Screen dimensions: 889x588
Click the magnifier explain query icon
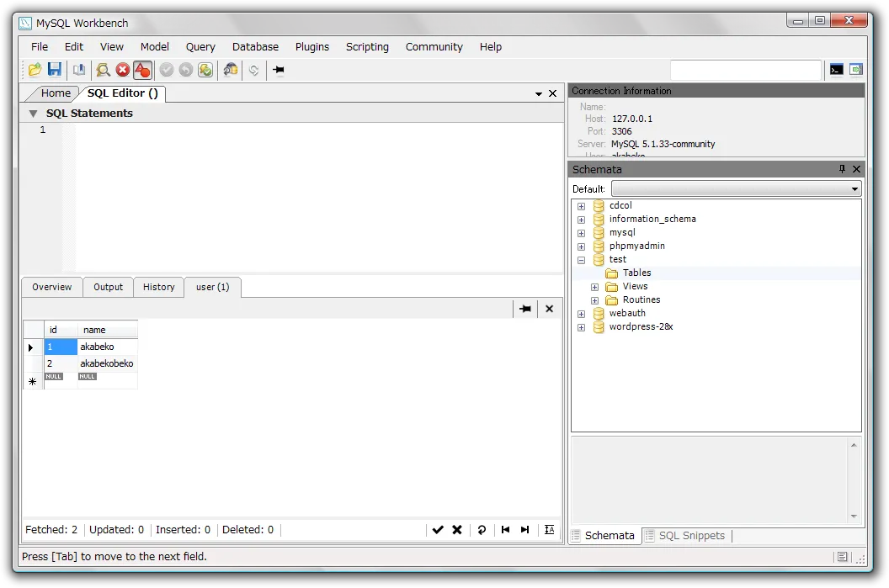tap(103, 70)
